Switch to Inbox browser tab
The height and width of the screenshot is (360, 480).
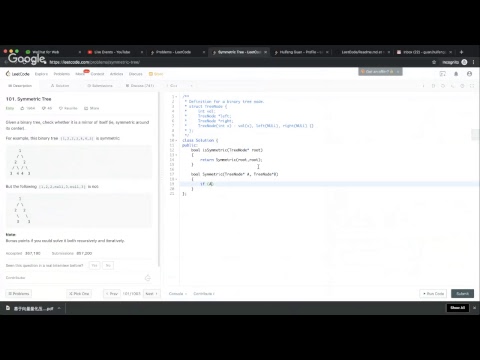(x=423, y=52)
